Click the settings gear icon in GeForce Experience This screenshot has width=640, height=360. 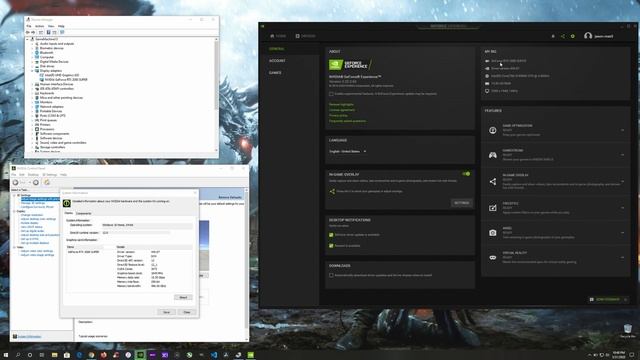pos(573,36)
